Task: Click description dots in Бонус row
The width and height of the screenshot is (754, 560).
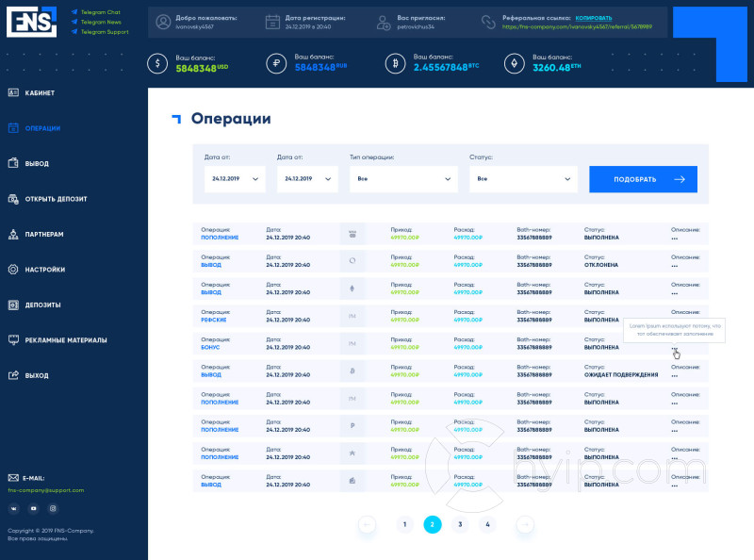Action: pyautogui.click(x=674, y=348)
